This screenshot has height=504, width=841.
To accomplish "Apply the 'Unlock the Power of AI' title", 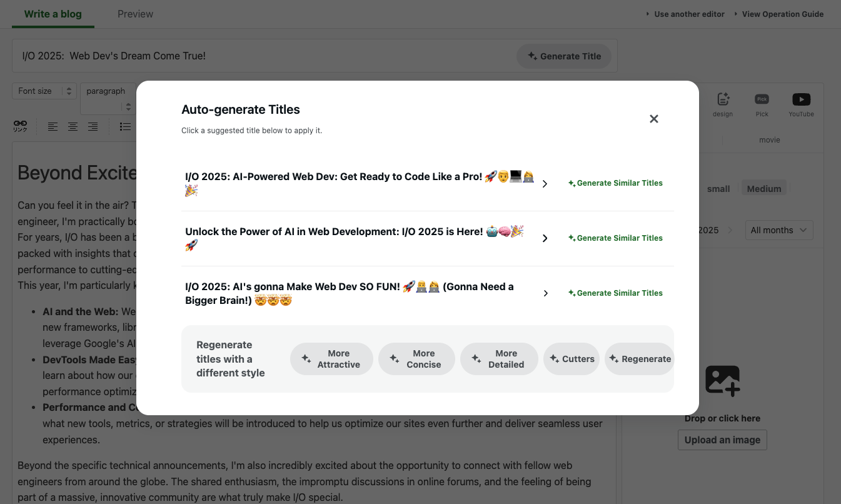I will [x=355, y=238].
